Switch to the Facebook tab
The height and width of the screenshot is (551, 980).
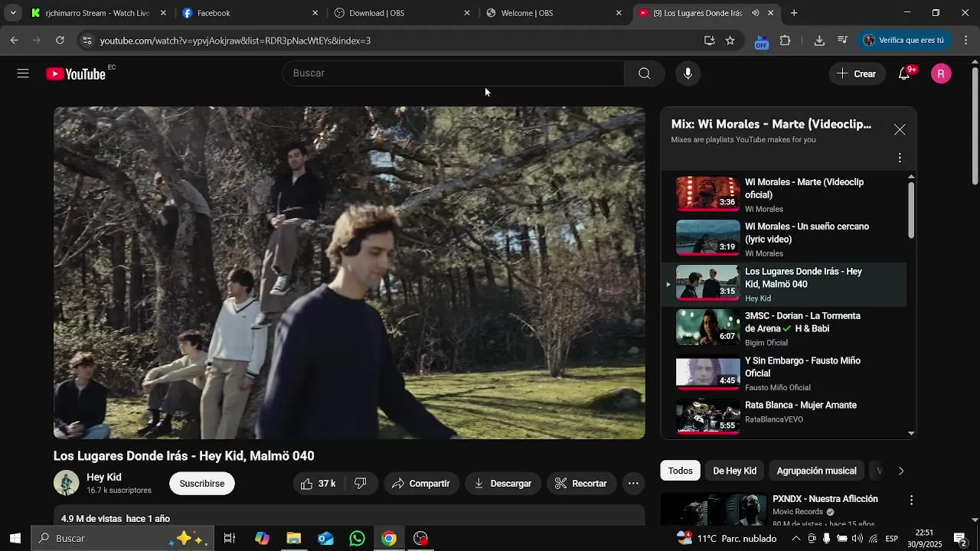[251, 13]
